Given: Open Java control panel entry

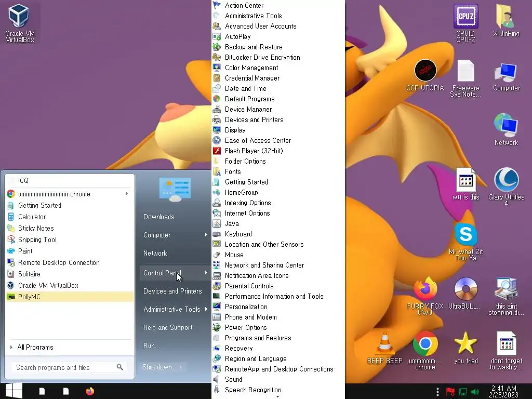Looking at the screenshot, I should [x=232, y=223].
